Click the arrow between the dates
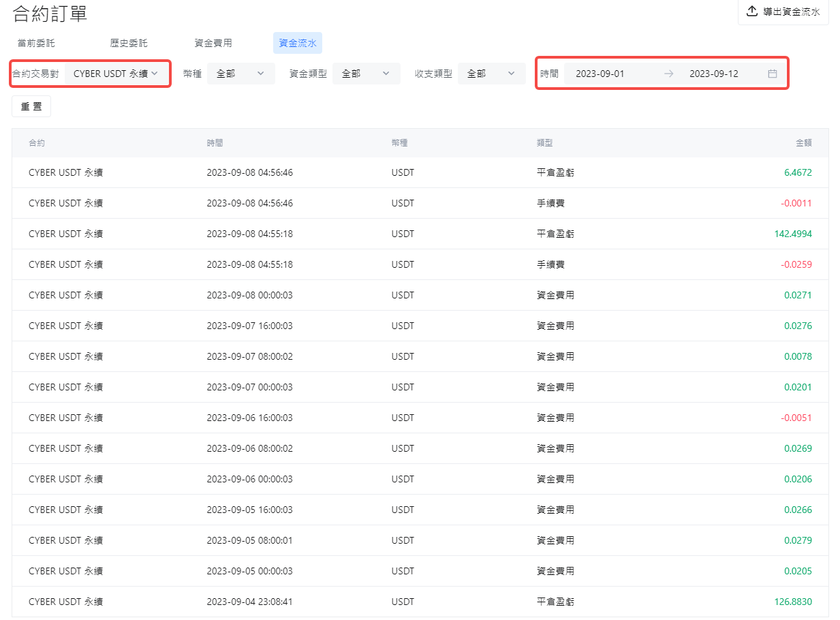This screenshot has height=620, width=840. [x=668, y=74]
